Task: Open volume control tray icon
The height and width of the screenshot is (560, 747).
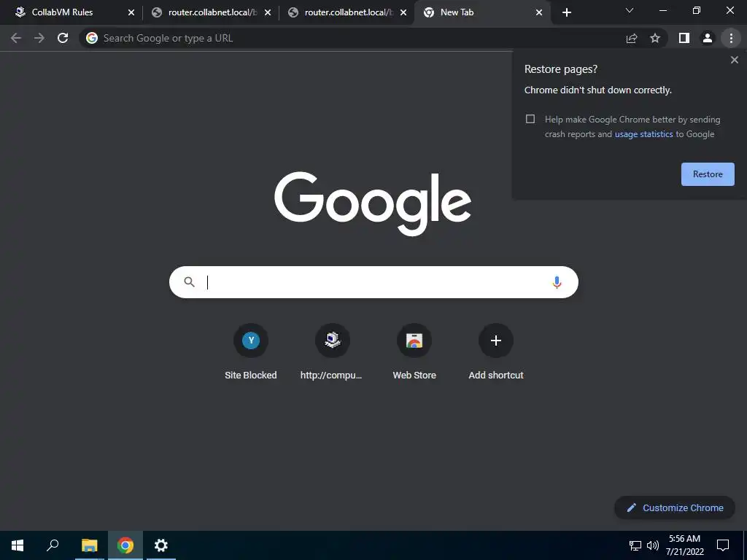Action: click(653, 545)
